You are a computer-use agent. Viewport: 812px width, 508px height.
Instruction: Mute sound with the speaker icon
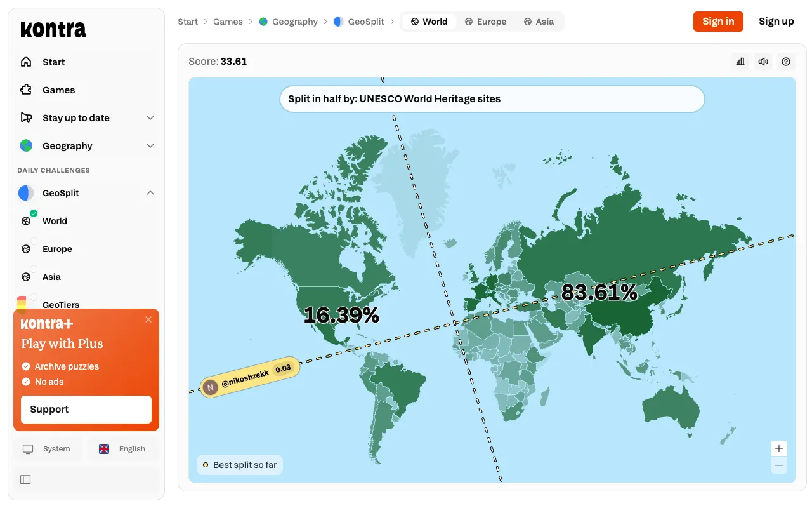pos(763,62)
